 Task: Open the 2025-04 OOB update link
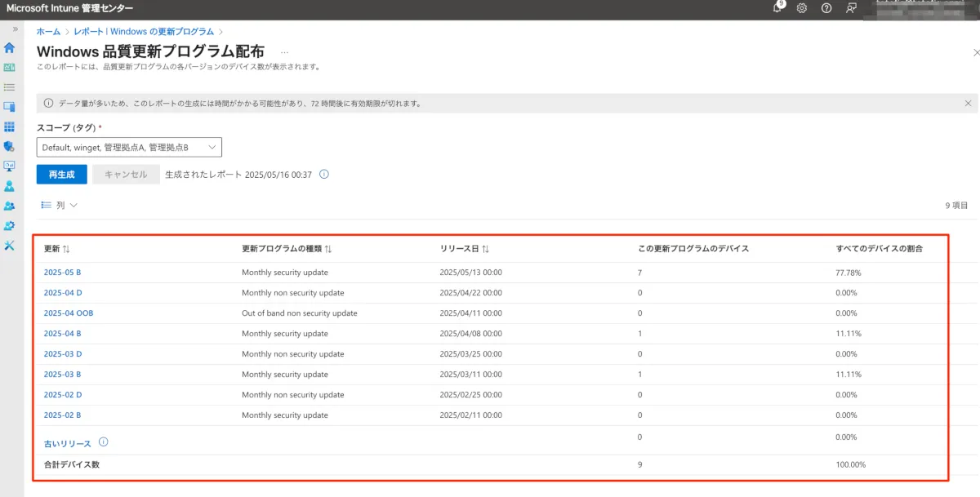67,313
